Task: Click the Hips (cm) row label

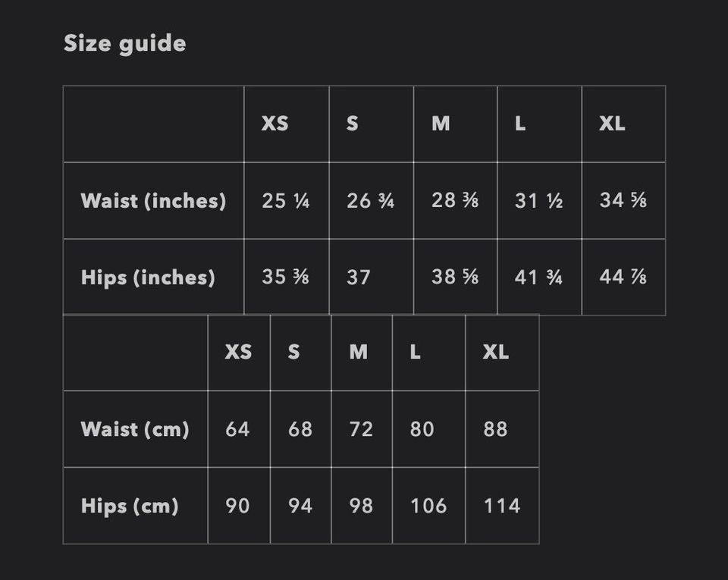Action: (x=130, y=506)
